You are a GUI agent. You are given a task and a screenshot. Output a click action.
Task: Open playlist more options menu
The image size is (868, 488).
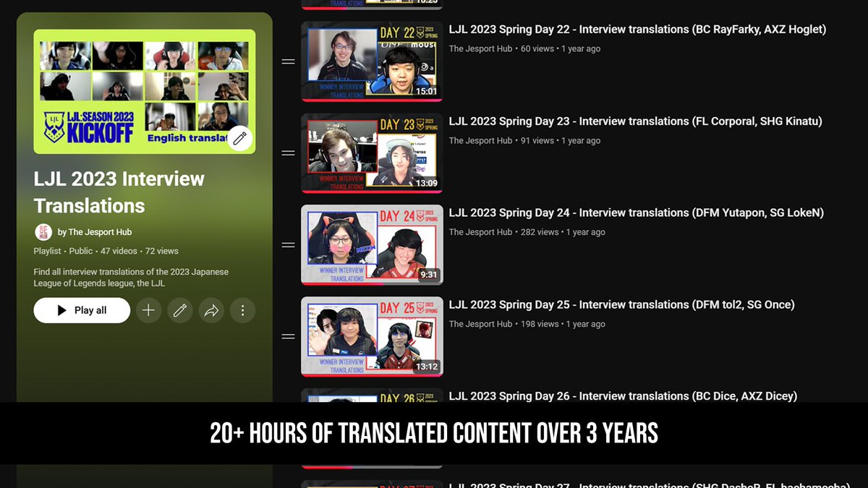click(x=243, y=310)
